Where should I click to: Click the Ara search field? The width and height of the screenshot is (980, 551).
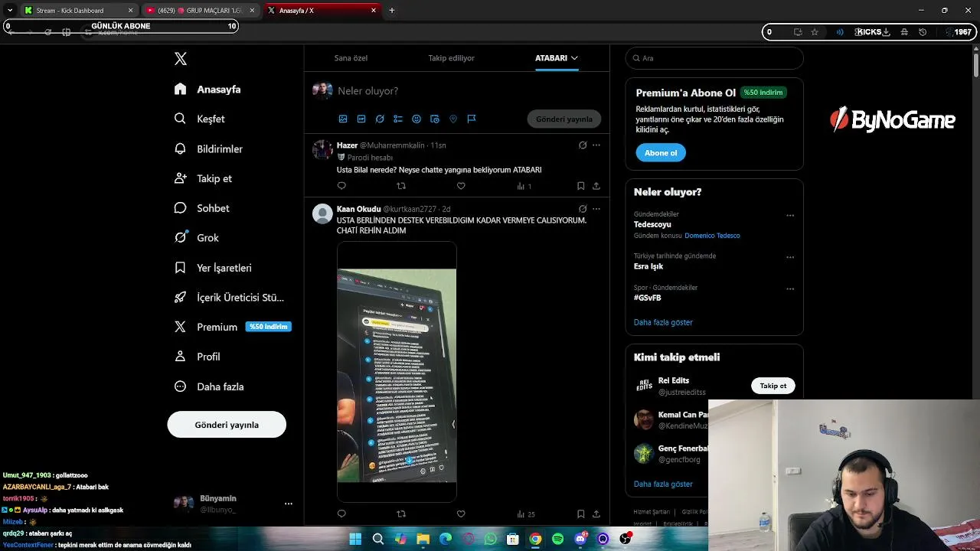tap(714, 58)
